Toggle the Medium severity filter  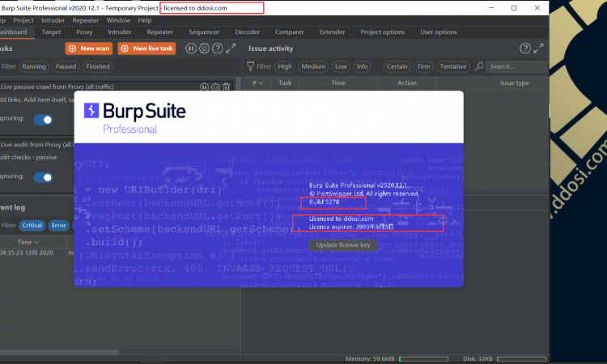(313, 66)
